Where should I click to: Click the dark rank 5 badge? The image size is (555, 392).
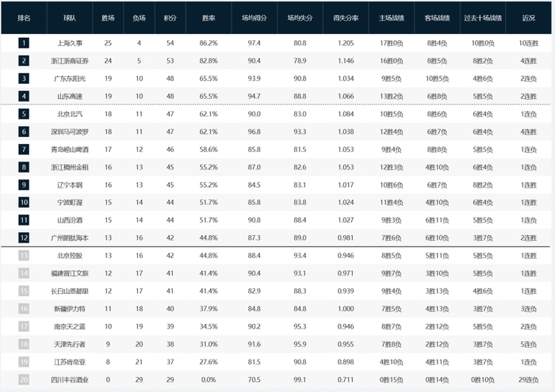[x=25, y=114]
